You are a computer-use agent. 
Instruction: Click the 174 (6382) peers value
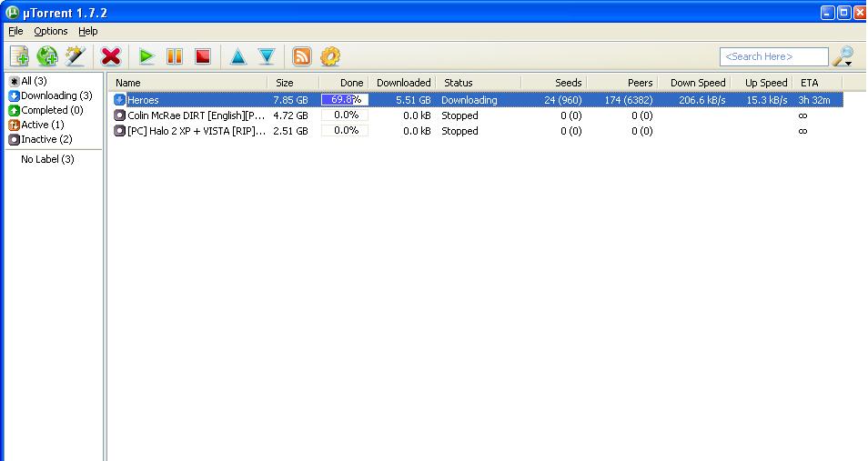(x=629, y=100)
